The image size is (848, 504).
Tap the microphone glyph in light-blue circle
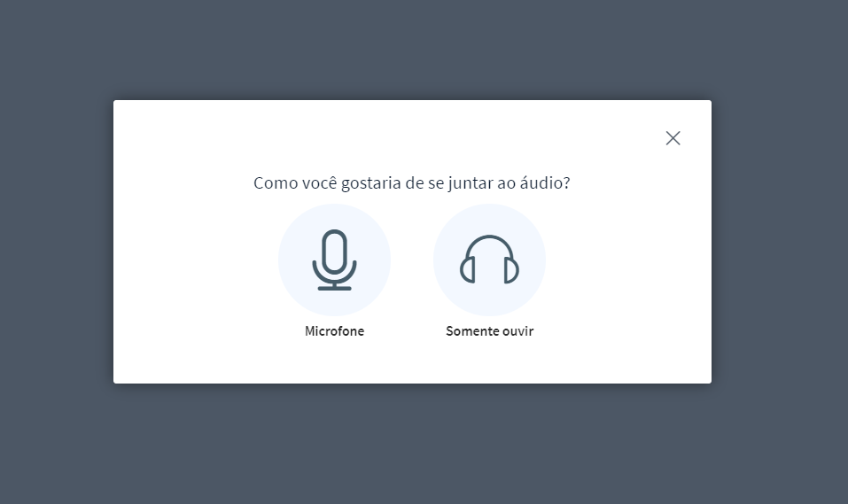click(334, 260)
